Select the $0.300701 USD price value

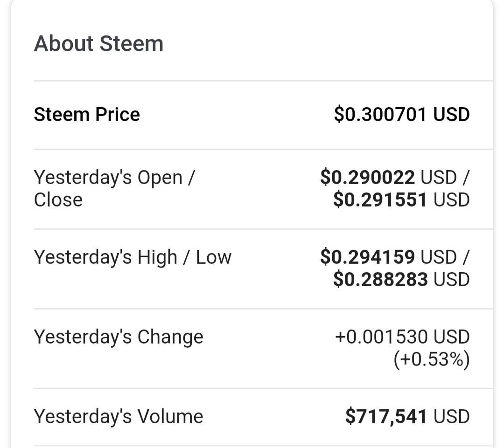pos(402,114)
